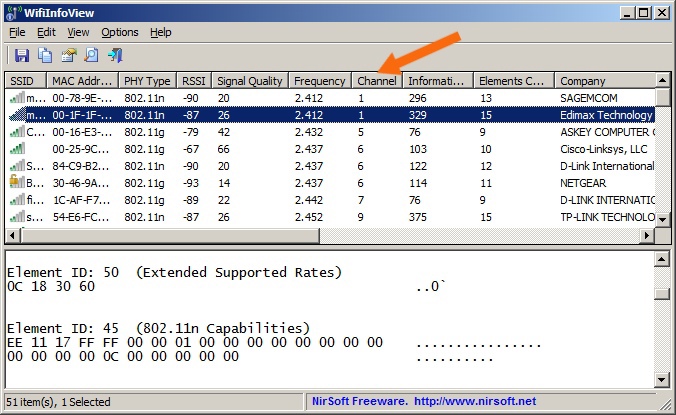676x415 pixels.
Task: Click the Element ID: 50 line
Action: (x=174, y=272)
